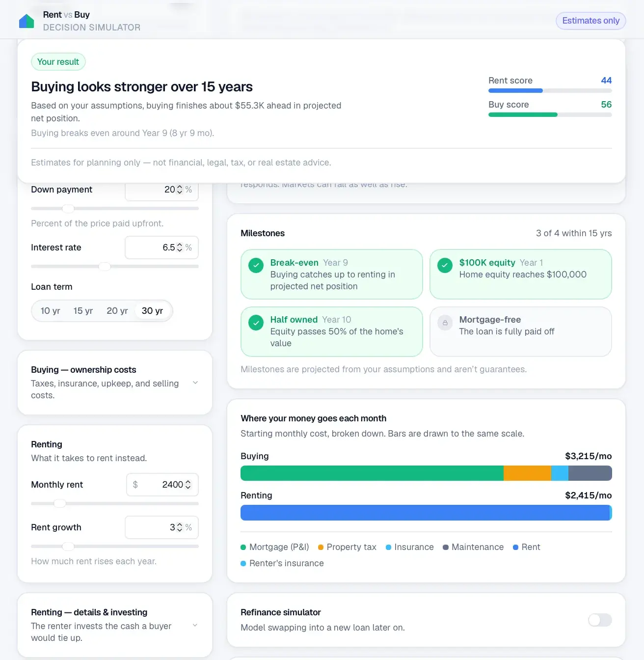Image resolution: width=644 pixels, height=660 pixels.
Task: Click the Interest rate slider handle
Action: [x=105, y=267]
